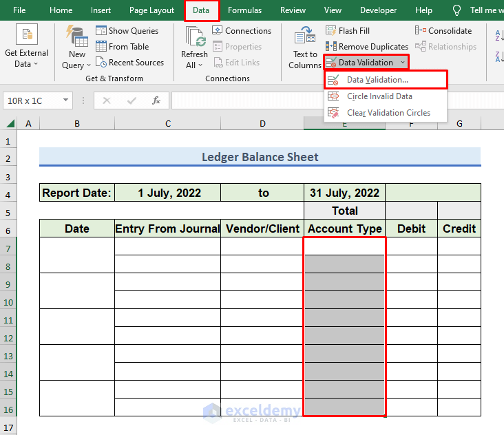Click the Get External Data icon
The width and height of the screenshot is (504, 435).
click(27, 34)
